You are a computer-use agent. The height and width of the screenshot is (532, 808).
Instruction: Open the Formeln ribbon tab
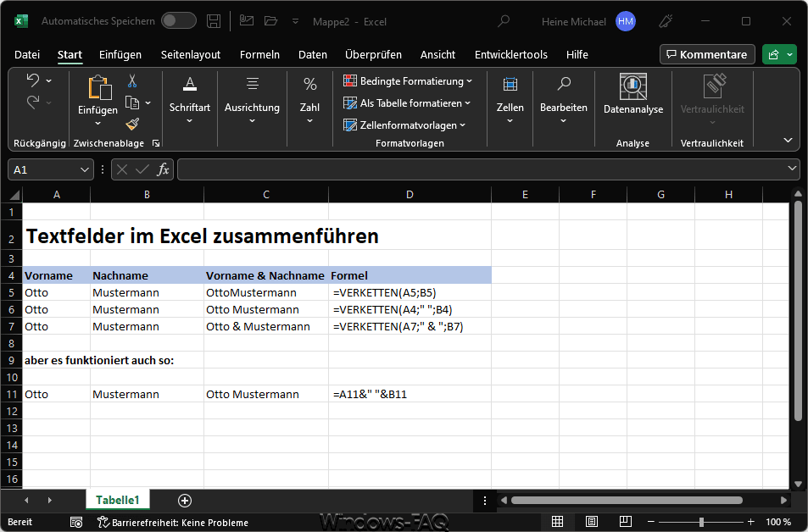[x=259, y=54]
